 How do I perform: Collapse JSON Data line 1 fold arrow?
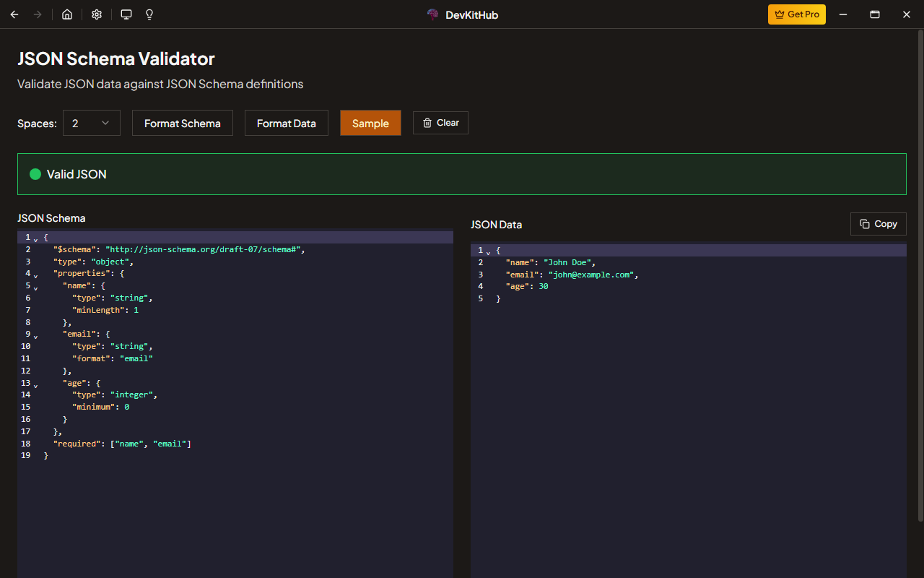pyautogui.click(x=489, y=252)
